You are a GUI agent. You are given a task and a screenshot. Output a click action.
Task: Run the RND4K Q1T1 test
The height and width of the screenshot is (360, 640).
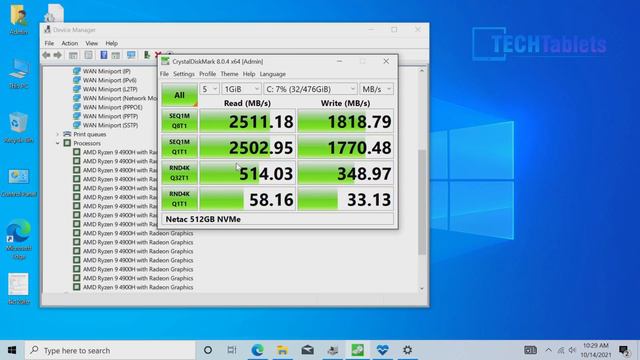[180, 199]
